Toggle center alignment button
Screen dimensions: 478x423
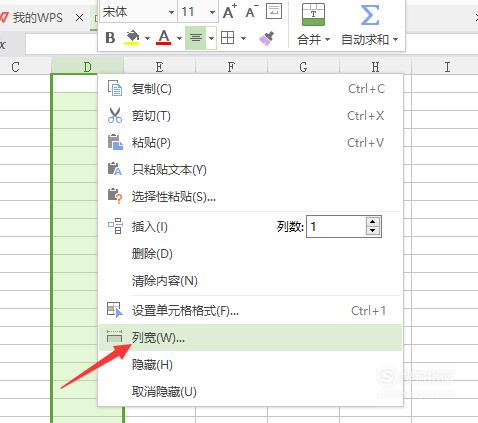[196, 38]
